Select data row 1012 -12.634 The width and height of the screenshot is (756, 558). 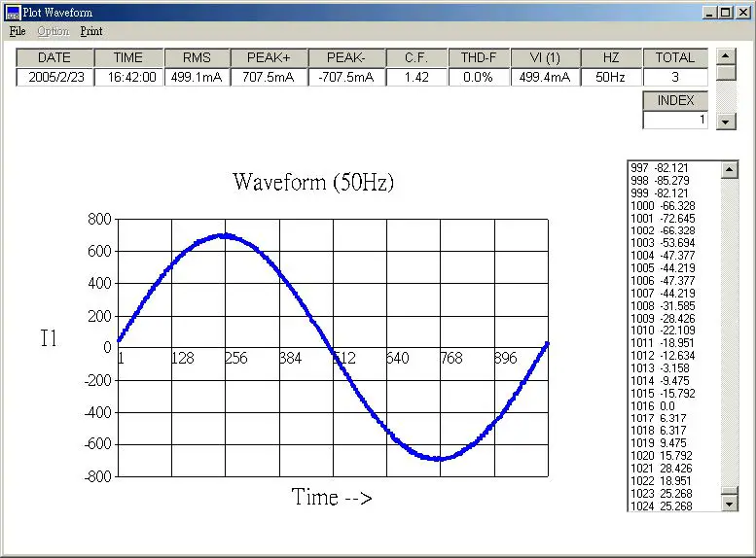pyautogui.click(x=675, y=356)
